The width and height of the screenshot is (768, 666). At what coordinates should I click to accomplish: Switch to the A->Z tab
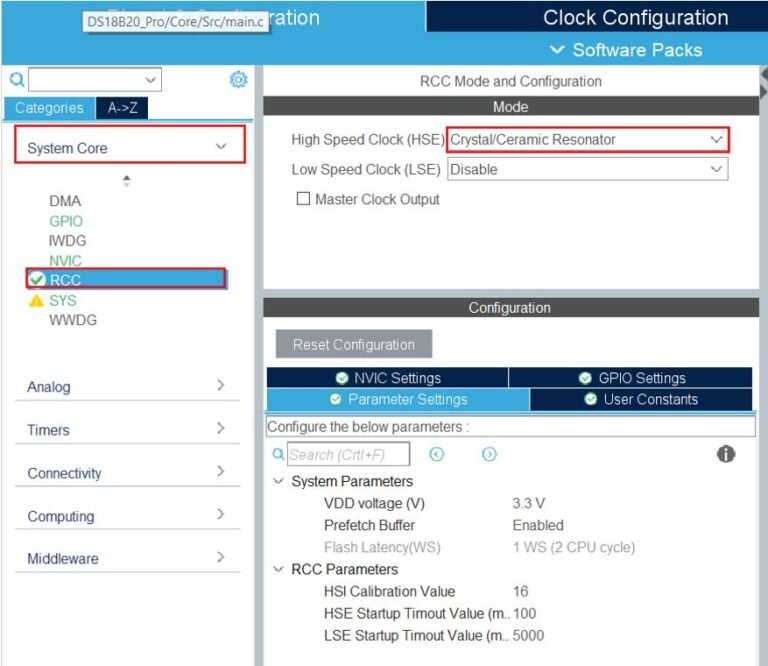click(x=122, y=108)
